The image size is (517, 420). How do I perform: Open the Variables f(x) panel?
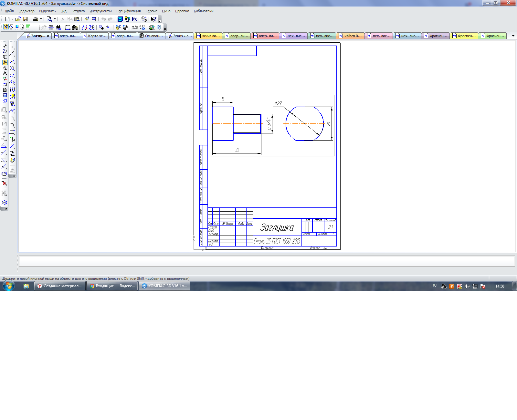click(134, 19)
